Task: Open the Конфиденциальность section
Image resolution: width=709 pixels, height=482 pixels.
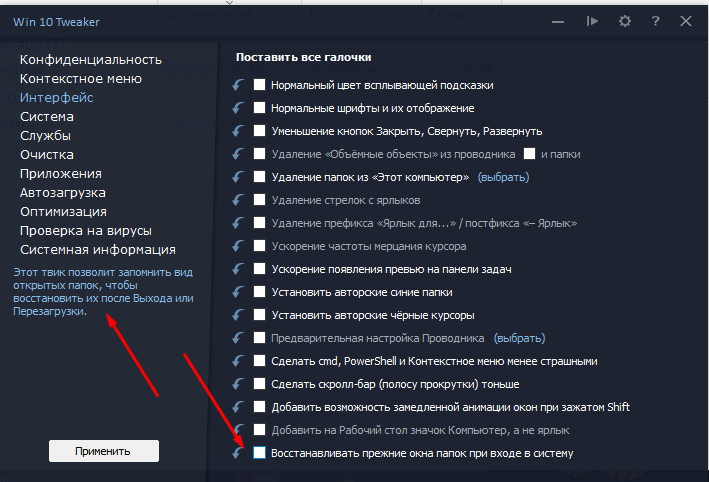Action: 90,60
